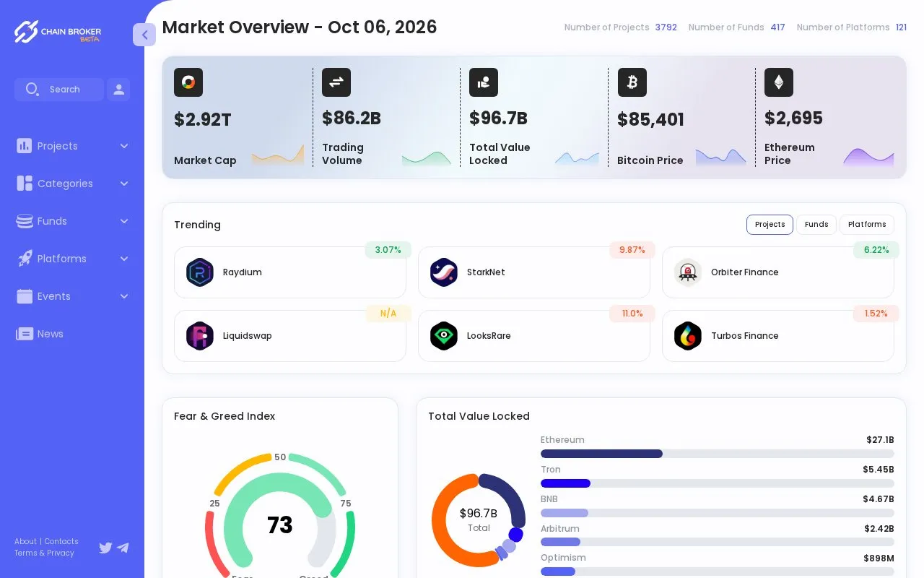Click the Tron TVL progress bar
The width and height of the screenshot is (924, 578).
point(718,483)
